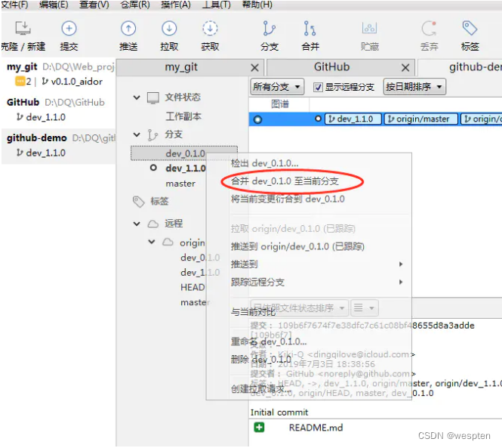Select local branch dev_1.1.0
Viewport: 502px width, 448px height.
tap(186, 168)
